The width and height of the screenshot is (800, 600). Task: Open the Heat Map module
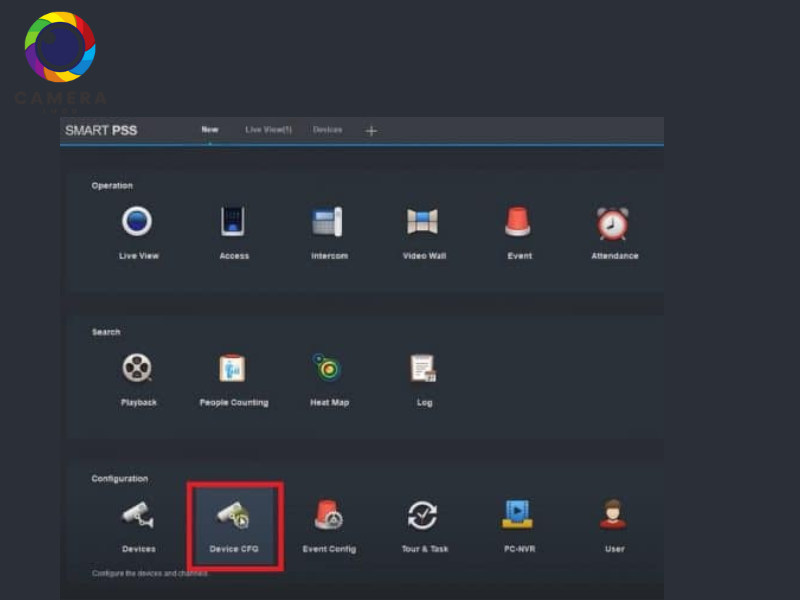tap(328, 370)
